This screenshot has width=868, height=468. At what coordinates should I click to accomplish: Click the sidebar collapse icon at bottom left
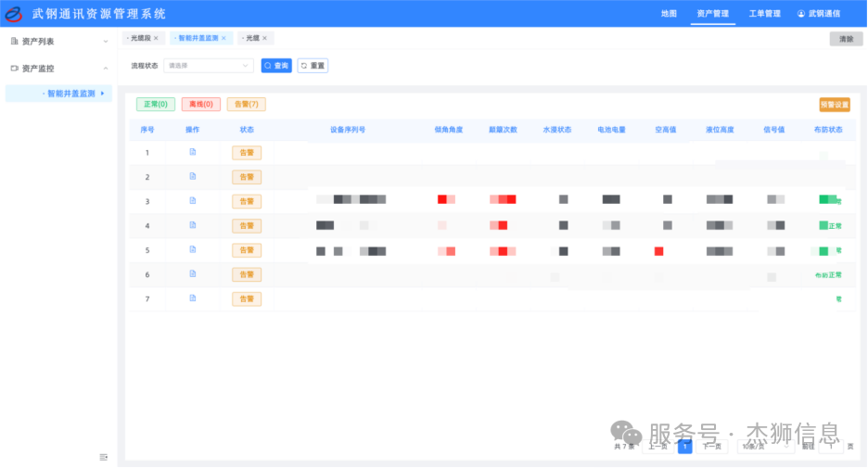point(104,457)
